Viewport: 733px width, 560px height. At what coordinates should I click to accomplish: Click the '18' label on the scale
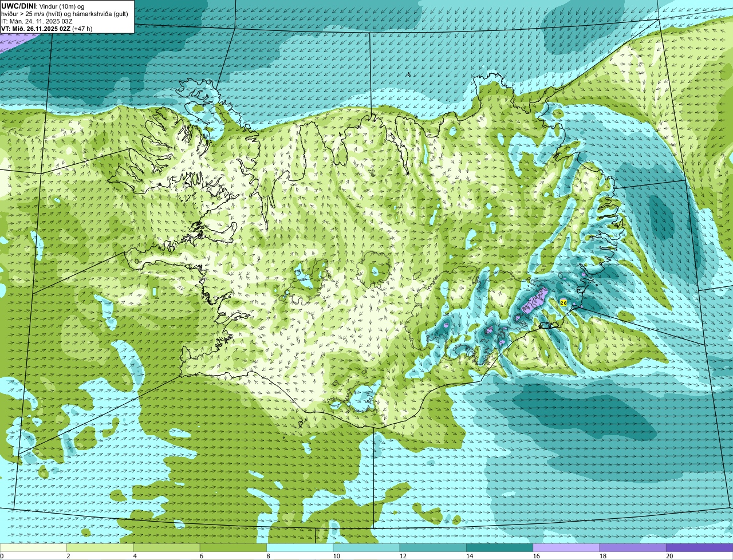(x=602, y=556)
